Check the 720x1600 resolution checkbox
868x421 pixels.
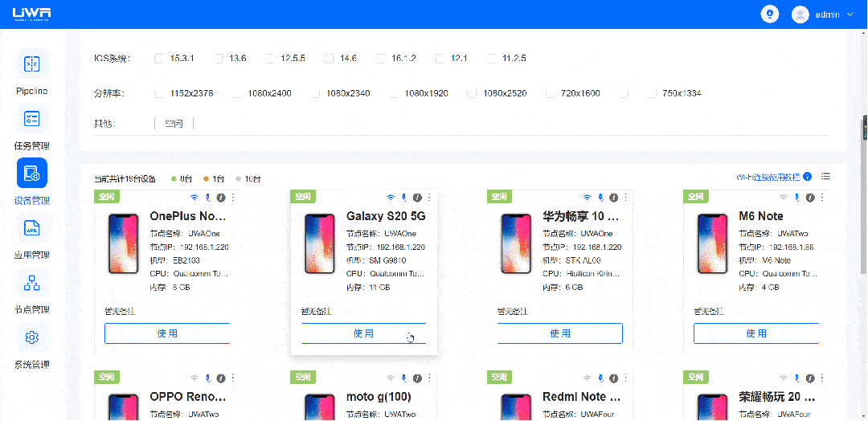point(551,93)
